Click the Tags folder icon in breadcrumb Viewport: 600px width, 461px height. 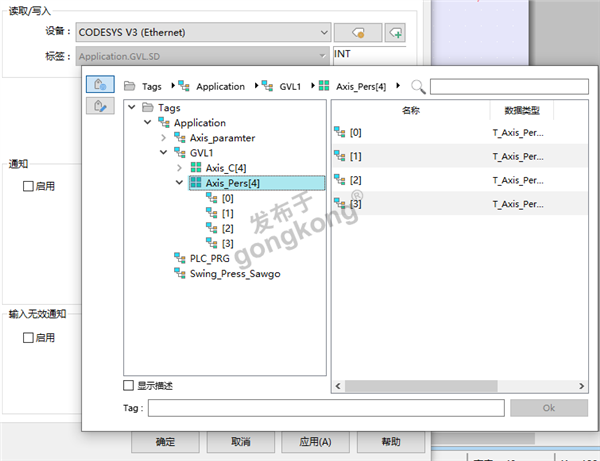130,87
